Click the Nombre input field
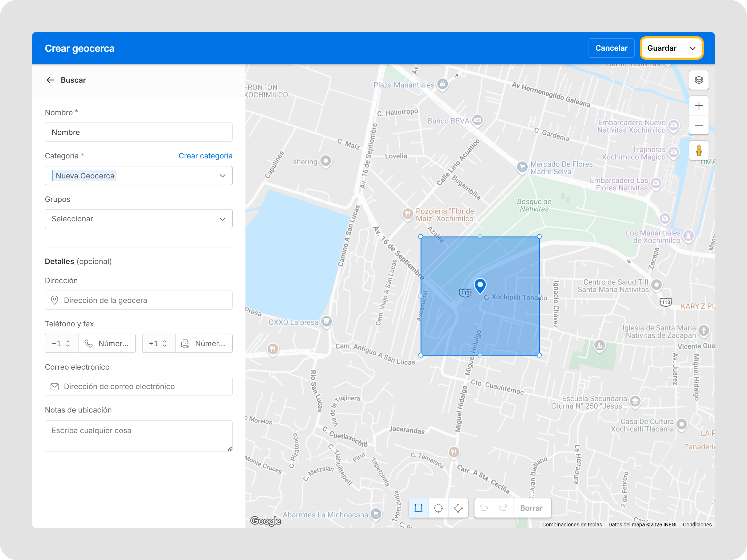The image size is (747, 560). tap(138, 132)
